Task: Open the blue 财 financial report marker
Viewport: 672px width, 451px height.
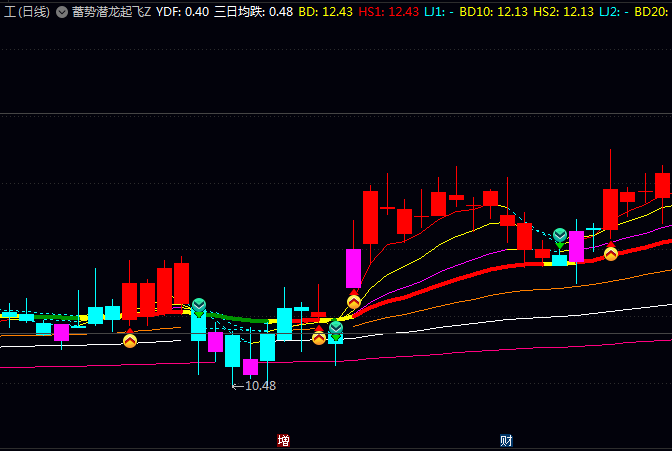Action: coord(506,440)
